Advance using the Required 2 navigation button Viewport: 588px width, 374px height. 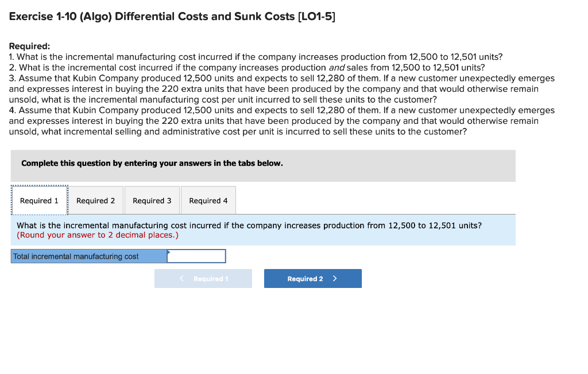tap(312, 278)
